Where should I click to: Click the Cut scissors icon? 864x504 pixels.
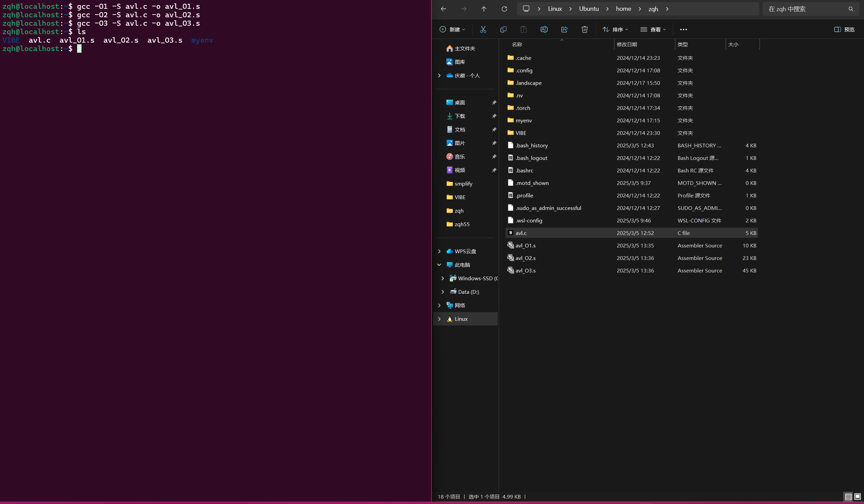(483, 29)
